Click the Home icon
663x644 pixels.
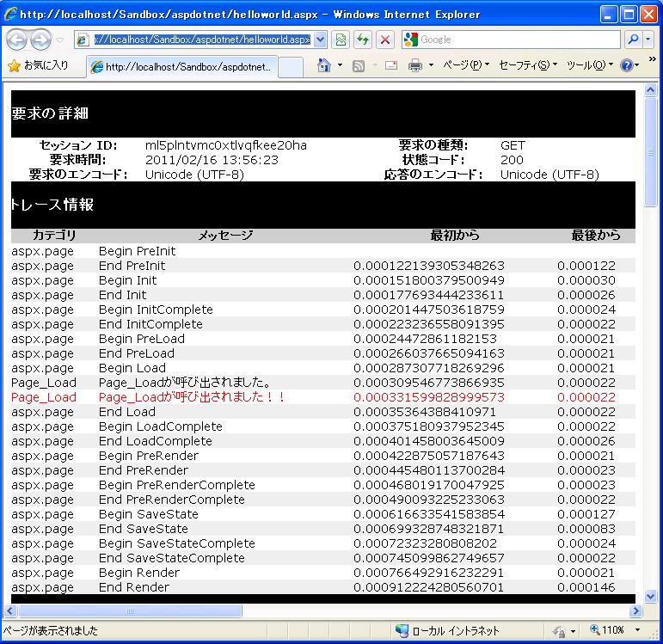point(324,65)
